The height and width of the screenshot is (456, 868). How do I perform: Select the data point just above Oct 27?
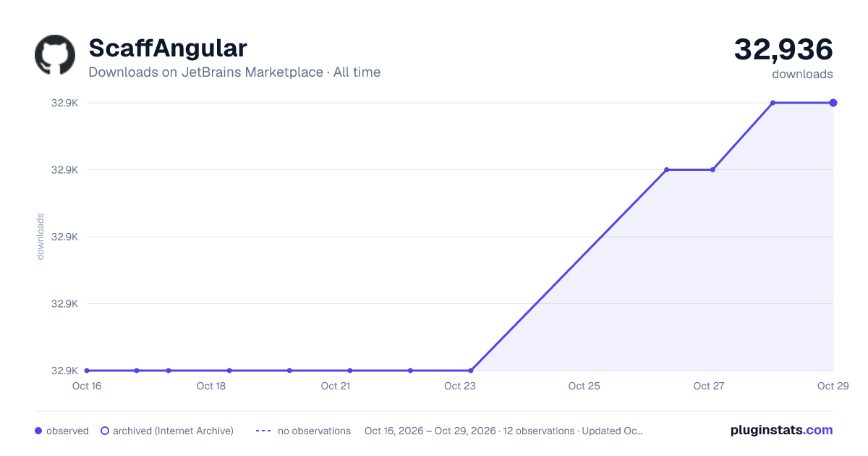[x=712, y=170]
